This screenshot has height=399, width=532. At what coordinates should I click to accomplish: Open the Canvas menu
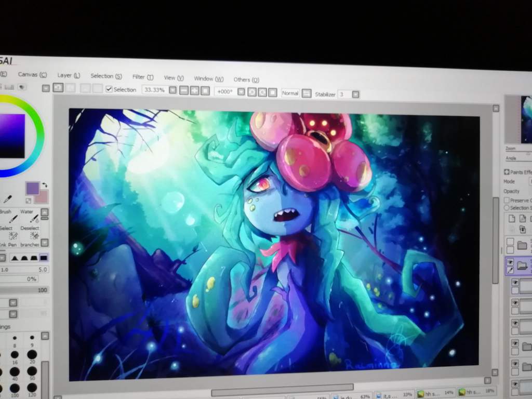tap(32, 74)
